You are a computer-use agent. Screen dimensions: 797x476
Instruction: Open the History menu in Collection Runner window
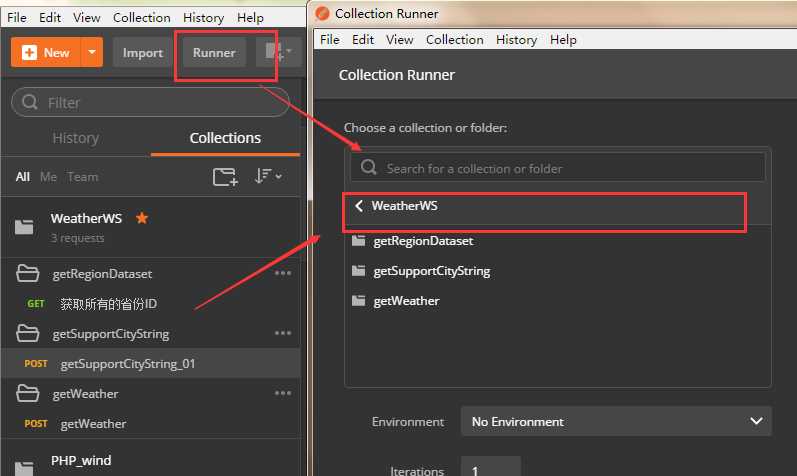(x=516, y=40)
